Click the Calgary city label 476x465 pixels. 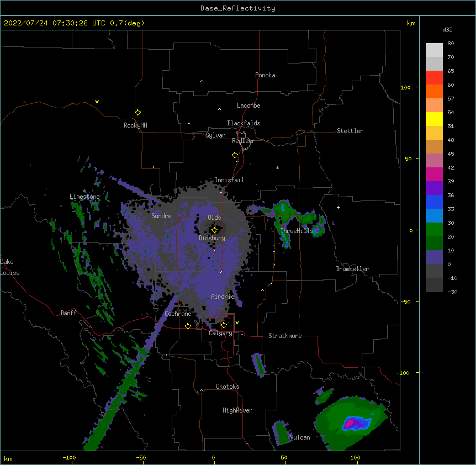click(221, 333)
